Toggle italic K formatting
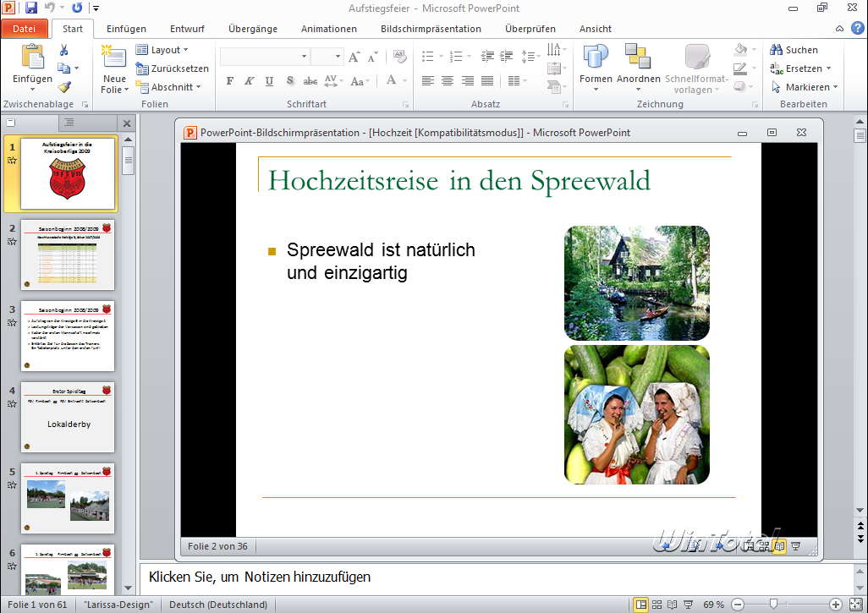This screenshot has height=613, width=868. tap(249, 81)
